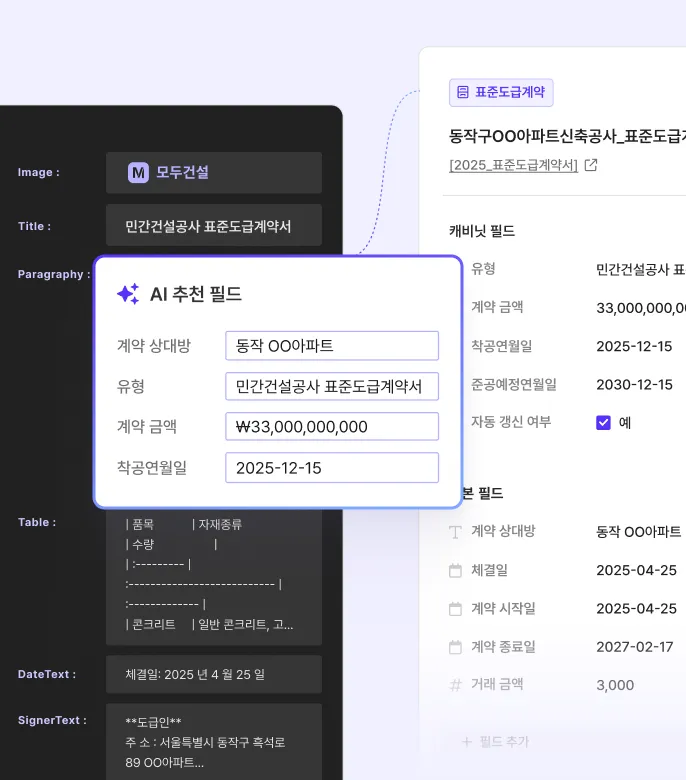The height and width of the screenshot is (780, 686).
Task: Click the 계약 종료일 value 2027-02-17
Action: point(635,647)
